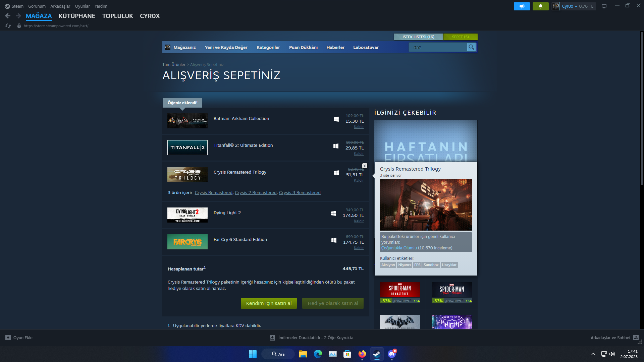Open the Kategoriler store menu
The width and height of the screenshot is (644, 362).
(268, 47)
